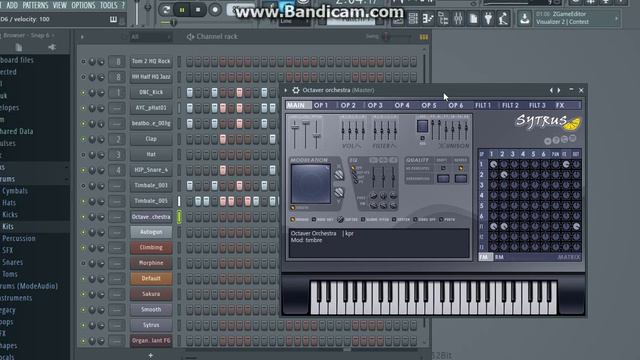Click the keyboard icon in hint panel
640x360 pixels.
[x=113, y=19]
